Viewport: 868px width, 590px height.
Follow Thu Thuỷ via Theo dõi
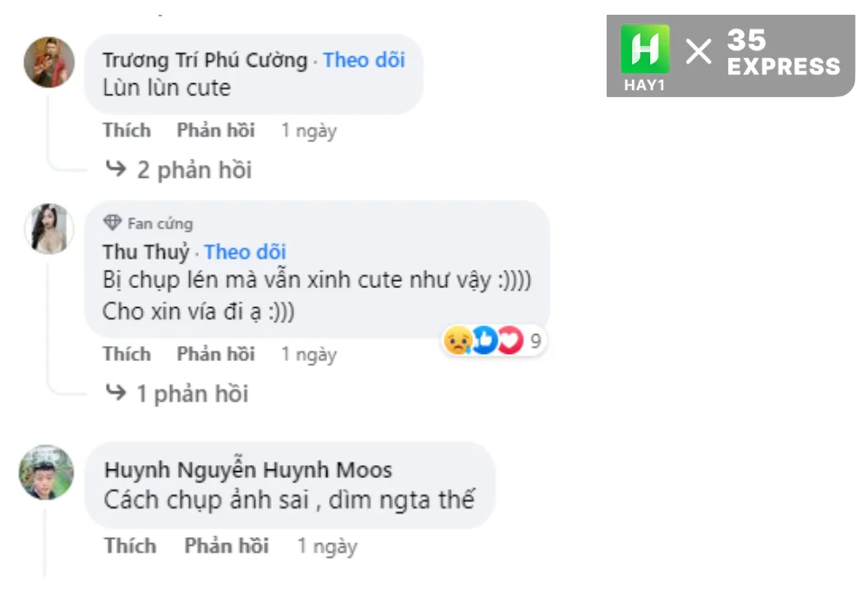point(246,252)
